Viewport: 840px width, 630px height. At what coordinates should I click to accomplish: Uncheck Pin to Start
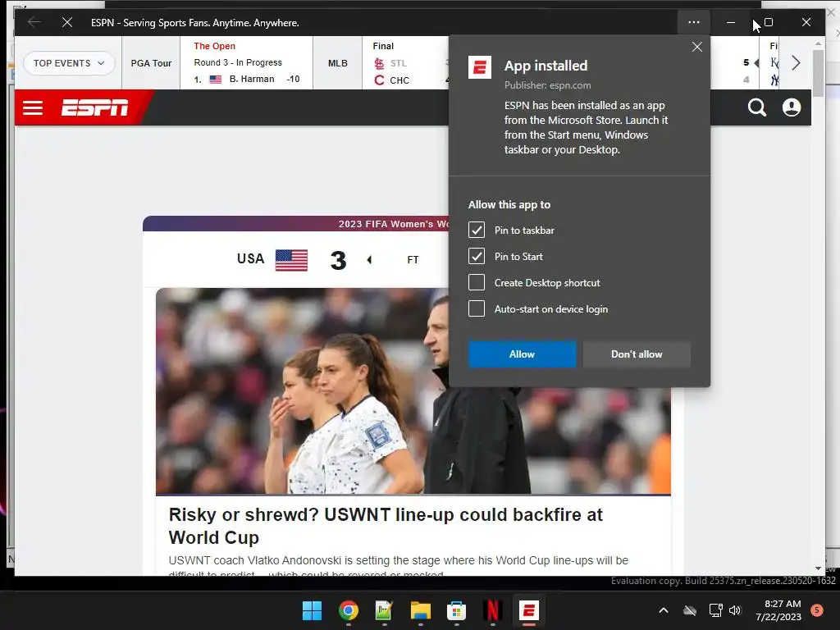tap(477, 257)
